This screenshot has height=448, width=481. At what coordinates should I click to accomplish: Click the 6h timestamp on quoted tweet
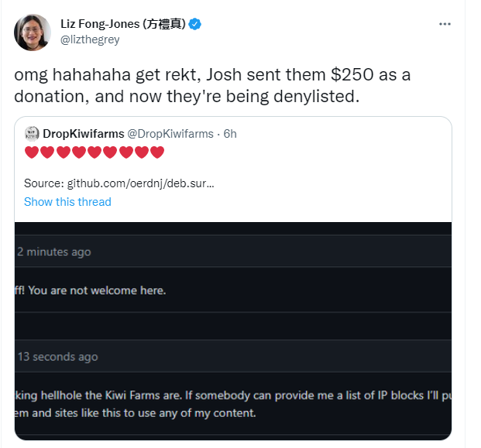(230, 134)
